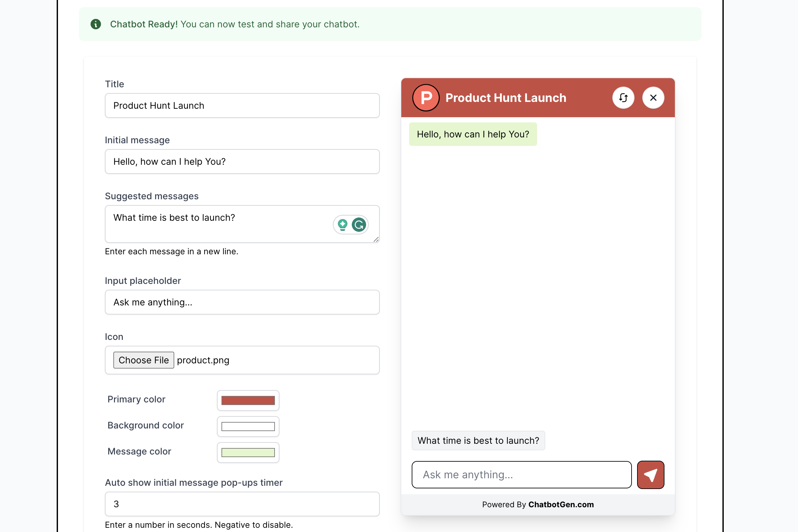Close the chatbot preview widget
Screen dimensions: 798x532
(653, 98)
